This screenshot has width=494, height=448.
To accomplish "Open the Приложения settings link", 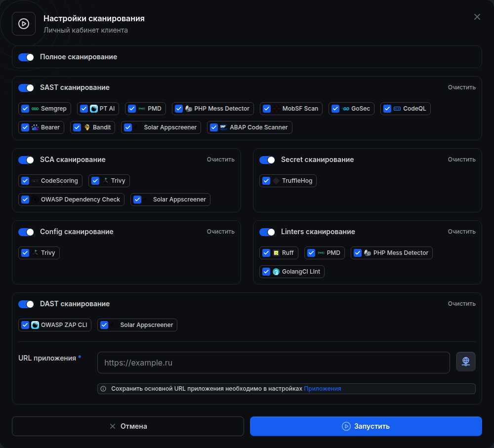I will tap(322, 388).
